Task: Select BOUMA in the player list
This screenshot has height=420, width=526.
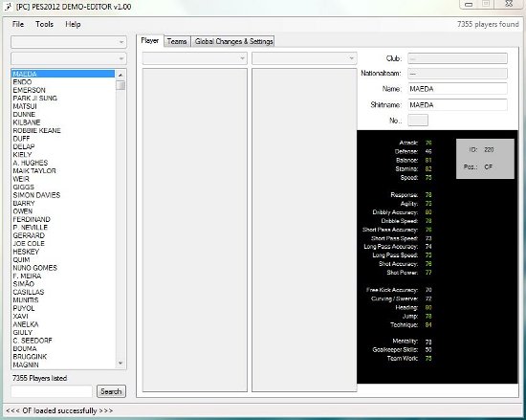Action: coord(63,348)
